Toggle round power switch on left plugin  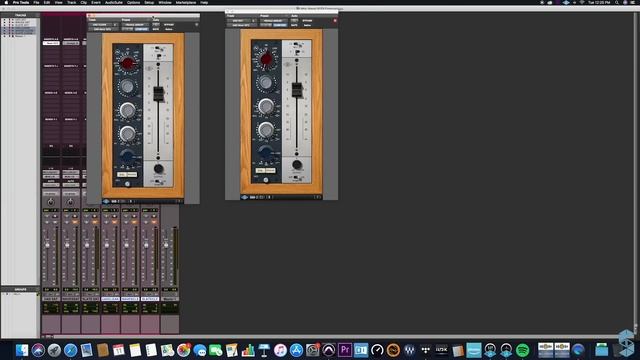(x=127, y=184)
